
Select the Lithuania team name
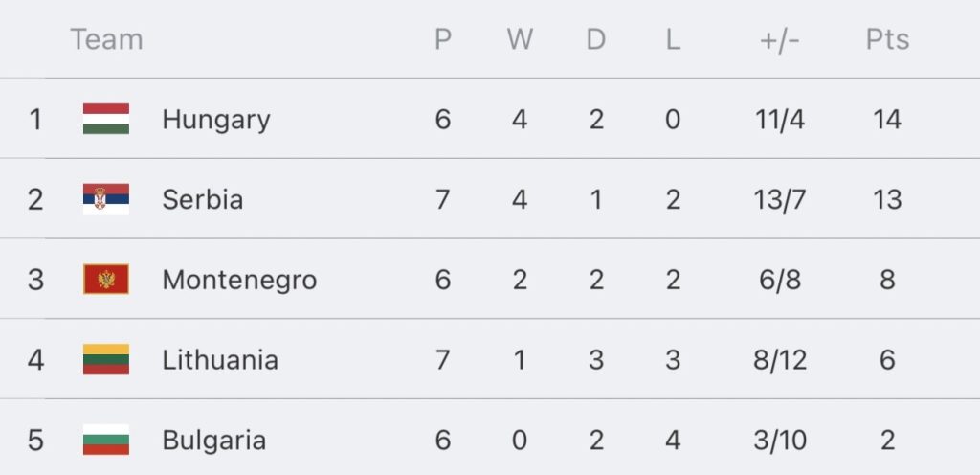(x=220, y=360)
